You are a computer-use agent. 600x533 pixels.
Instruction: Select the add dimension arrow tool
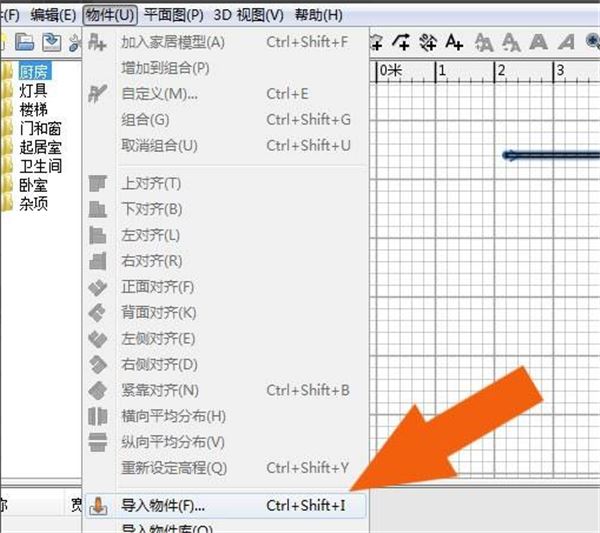pyautogui.click(x=401, y=42)
